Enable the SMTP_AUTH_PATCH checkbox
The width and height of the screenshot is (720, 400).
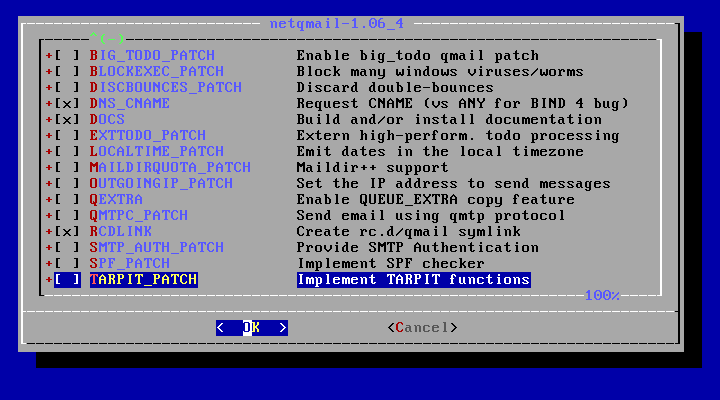point(67,248)
